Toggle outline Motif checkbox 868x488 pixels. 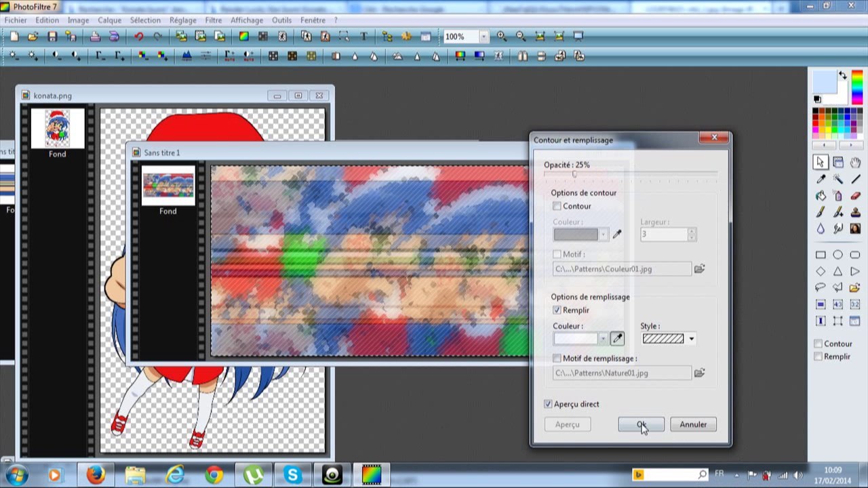[557, 254]
